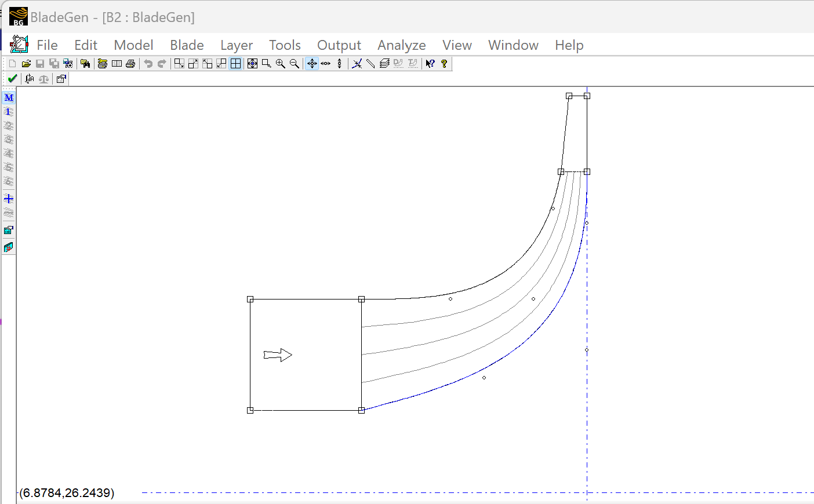Image resolution: width=814 pixels, height=504 pixels.
Task: Select the outlet block top-right control point
Action: [587, 96]
